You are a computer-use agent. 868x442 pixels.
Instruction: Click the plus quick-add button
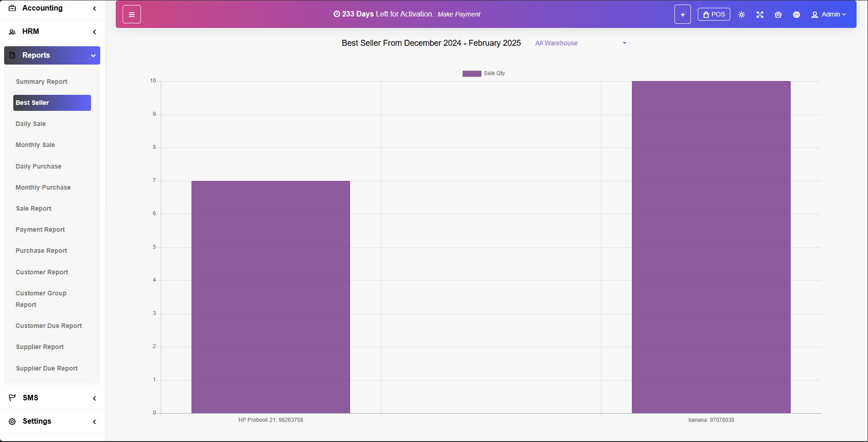coord(682,15)
